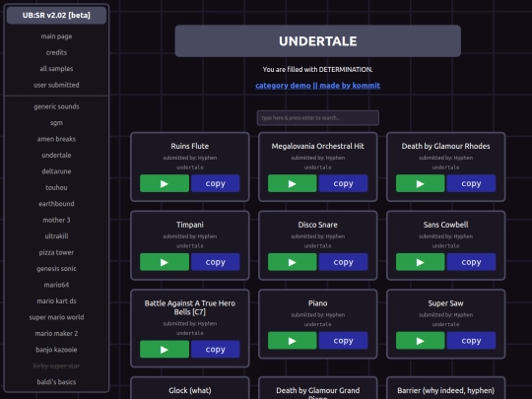Select the banjo kazooie category
This screenshot has height=399, width=532.
(x=56, y=350)
